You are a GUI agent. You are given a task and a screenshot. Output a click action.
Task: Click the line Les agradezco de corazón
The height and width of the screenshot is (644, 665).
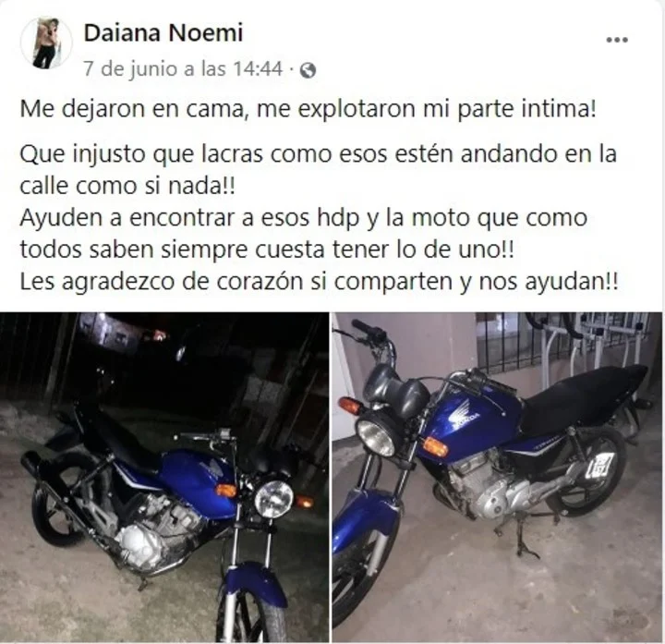pyautogui.click(x=319, y=282)
